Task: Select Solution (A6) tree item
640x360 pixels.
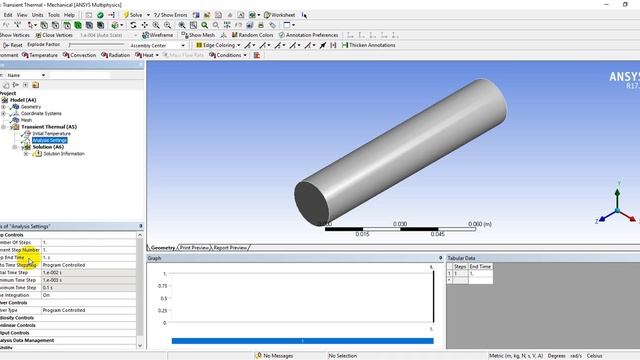Action: coord(48,147)
